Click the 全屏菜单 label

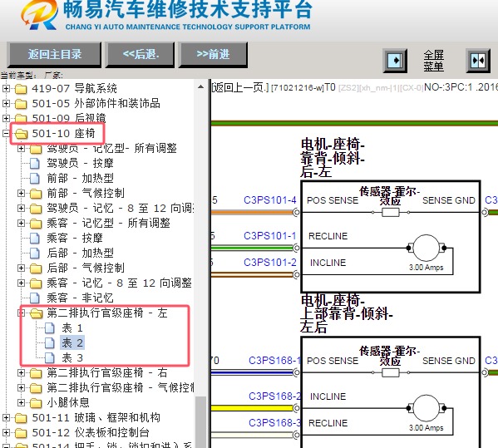[433, 61]
